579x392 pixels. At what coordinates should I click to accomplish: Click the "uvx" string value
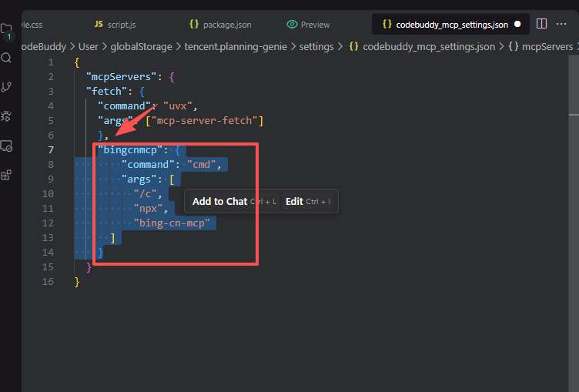178,106
